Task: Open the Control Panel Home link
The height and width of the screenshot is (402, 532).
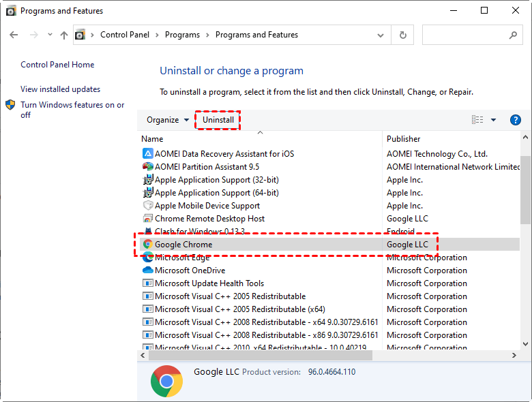Action: [57, 65]
